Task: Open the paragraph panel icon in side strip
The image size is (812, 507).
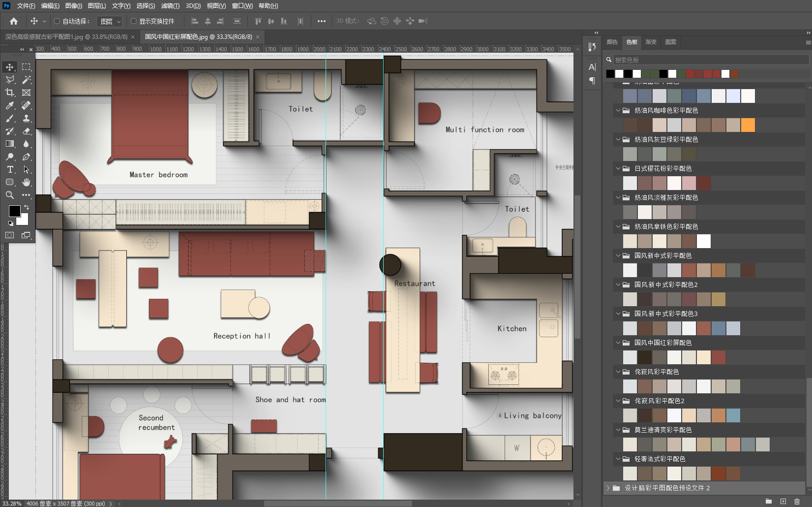Action: tap(592, 81)
